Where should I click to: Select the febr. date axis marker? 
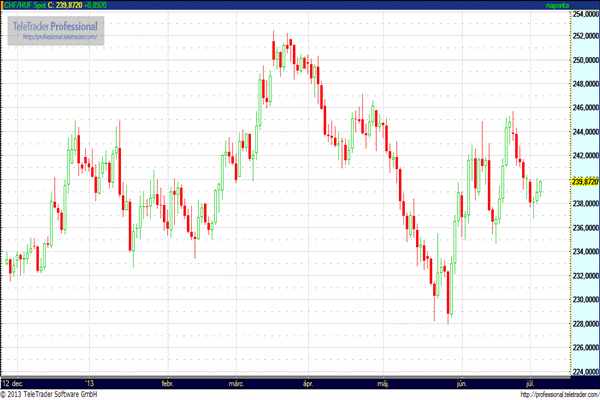pos(166,382)
